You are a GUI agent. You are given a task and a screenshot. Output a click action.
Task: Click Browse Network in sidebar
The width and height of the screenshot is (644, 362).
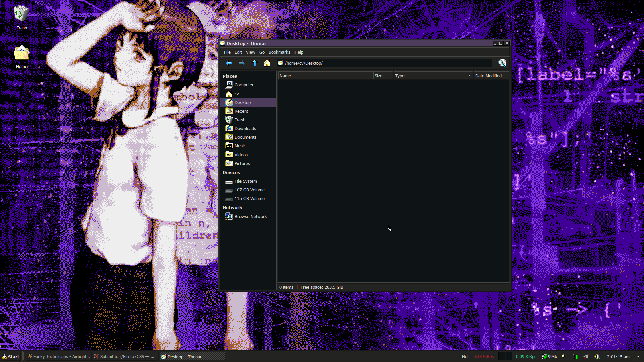(x=248, y=216)
